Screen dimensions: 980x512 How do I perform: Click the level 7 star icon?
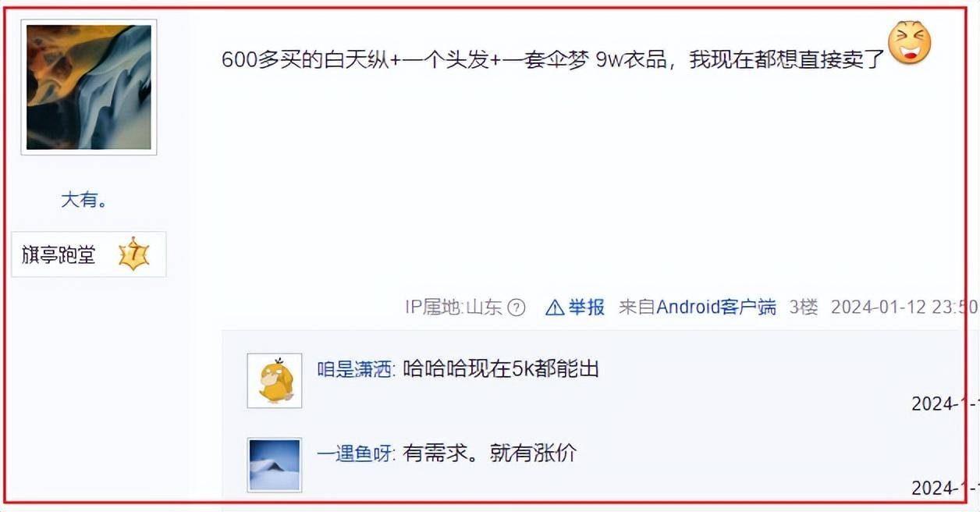click(x=133, y=254)
